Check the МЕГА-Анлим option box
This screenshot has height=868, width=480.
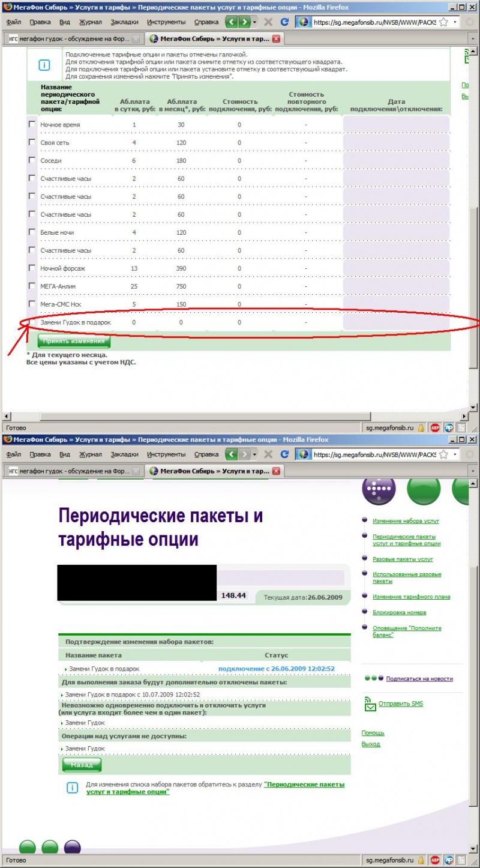[x=32, y=286]
